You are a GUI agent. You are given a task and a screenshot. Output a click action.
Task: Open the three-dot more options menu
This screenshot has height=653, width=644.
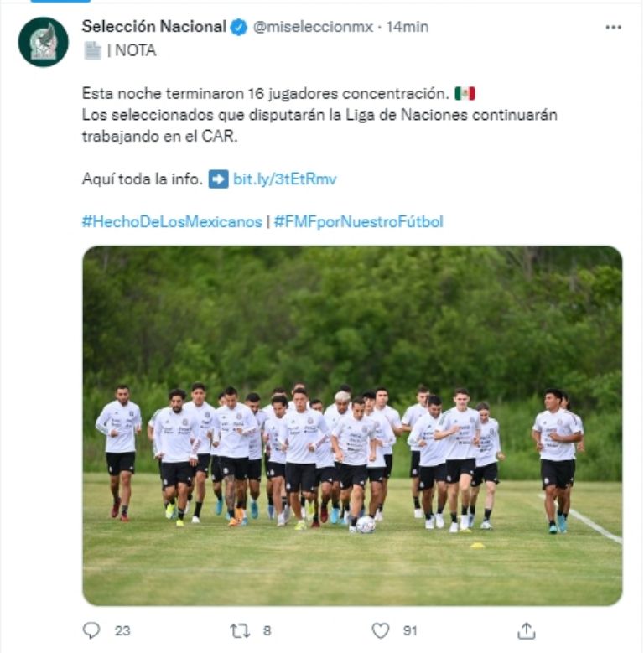click(613, 27)
